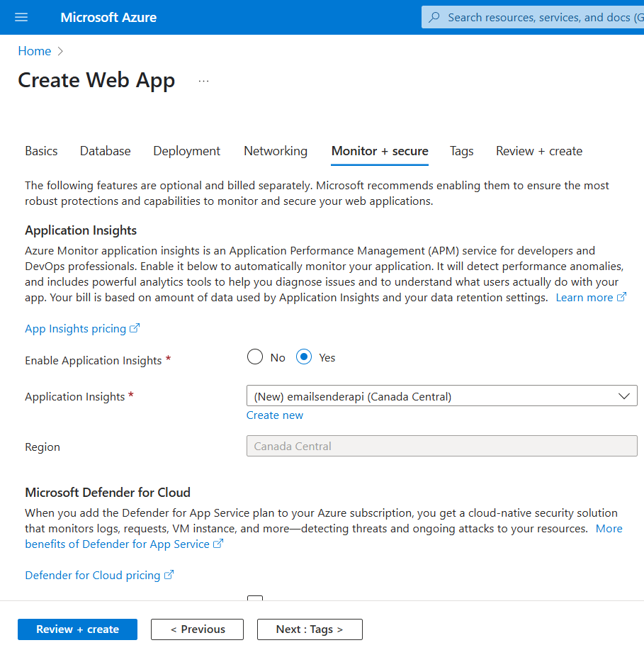
Task: Click external link icon after Learn more
Action: coord(621,297)
